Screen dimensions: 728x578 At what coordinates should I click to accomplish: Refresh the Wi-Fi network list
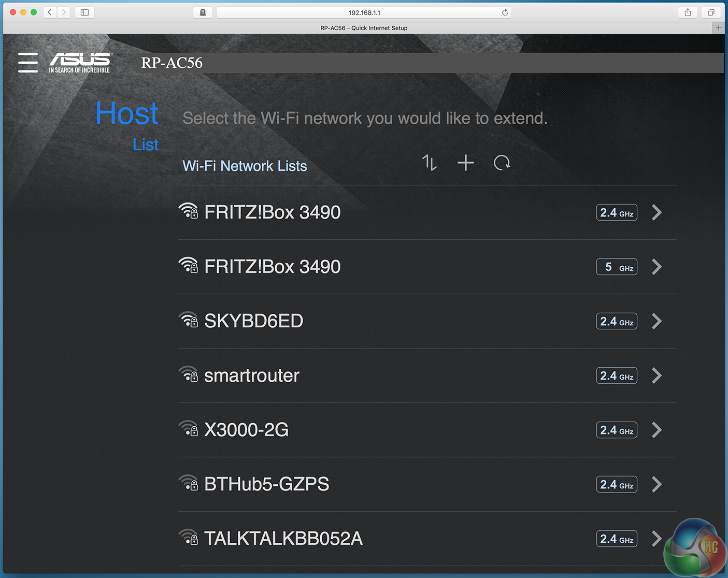click(x=502, y=163)
